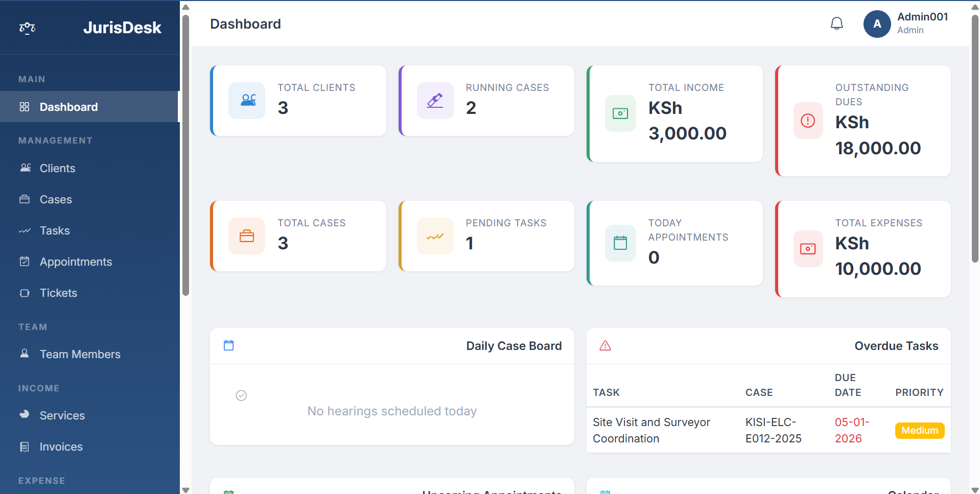Click the Outstanding Dues amount KSh 18,000.00
The width and height of the screenshot is (980, 494).
[878, 135]
